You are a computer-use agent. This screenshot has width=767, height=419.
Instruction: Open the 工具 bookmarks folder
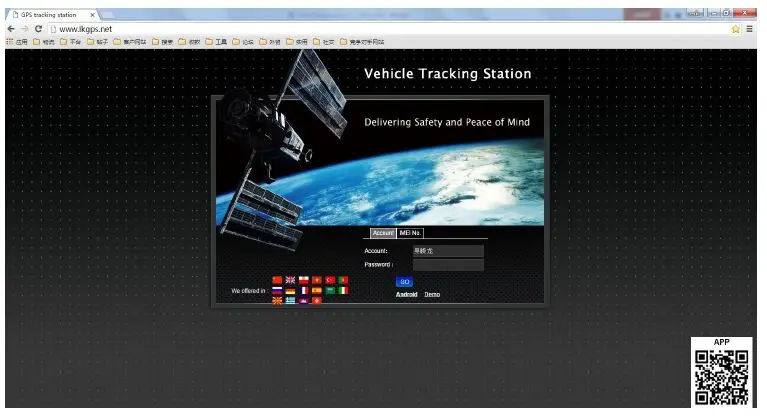216,42
